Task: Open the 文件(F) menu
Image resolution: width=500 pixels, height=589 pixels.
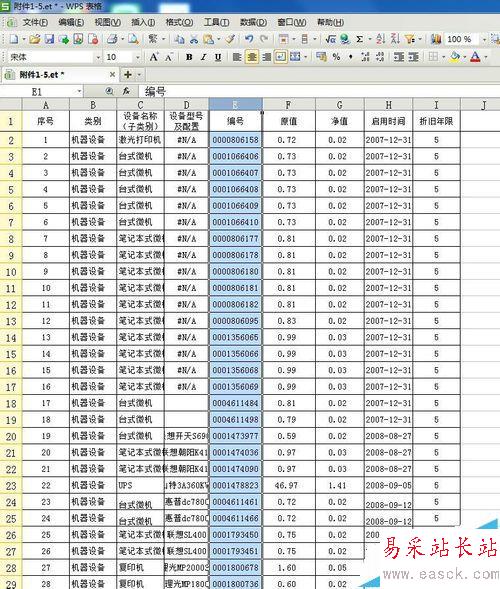Action: point(35,23)
